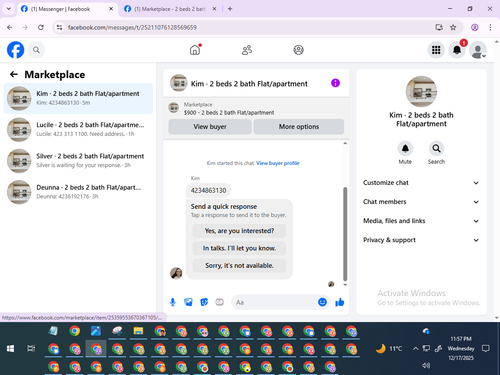Send a thumbs-up like
Image resolution: width=500 pixels, height=375 pixels.
click(x=340, y=302)
